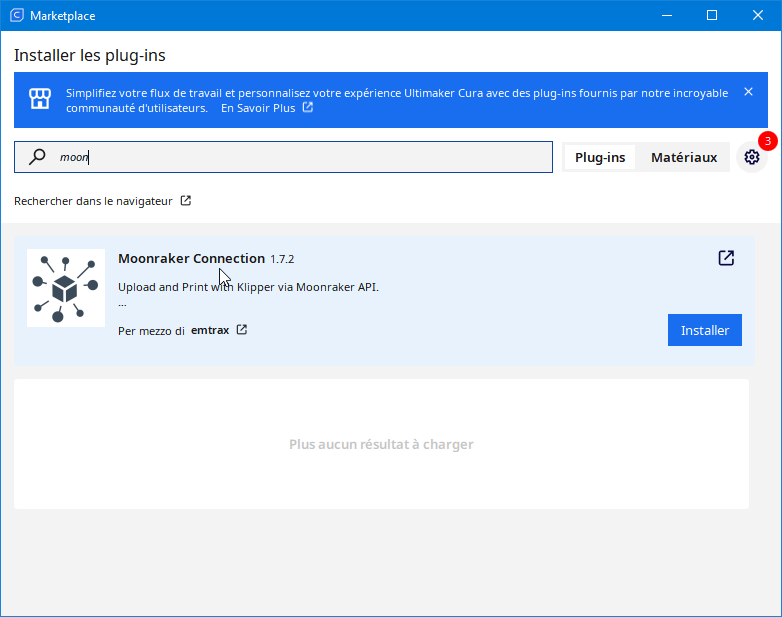782x617 pixels.
Task: Maximize the Marketplace window
Action: coord(712,15)
